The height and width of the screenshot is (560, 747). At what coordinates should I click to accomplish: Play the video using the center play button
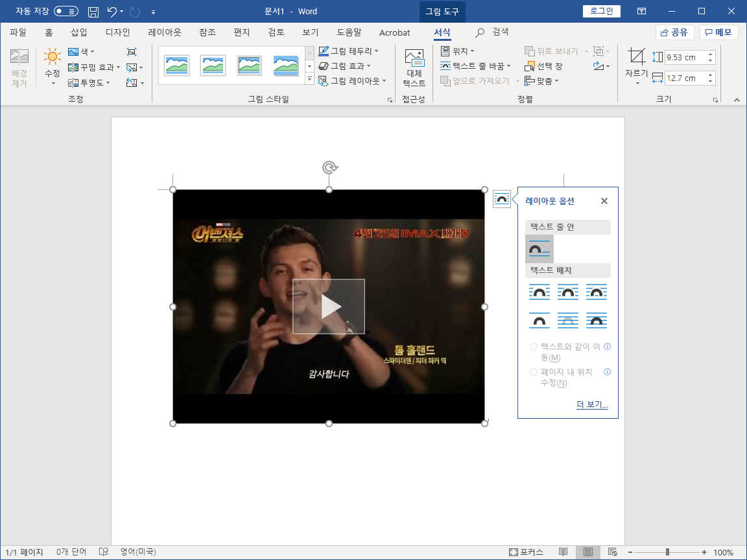329,307
